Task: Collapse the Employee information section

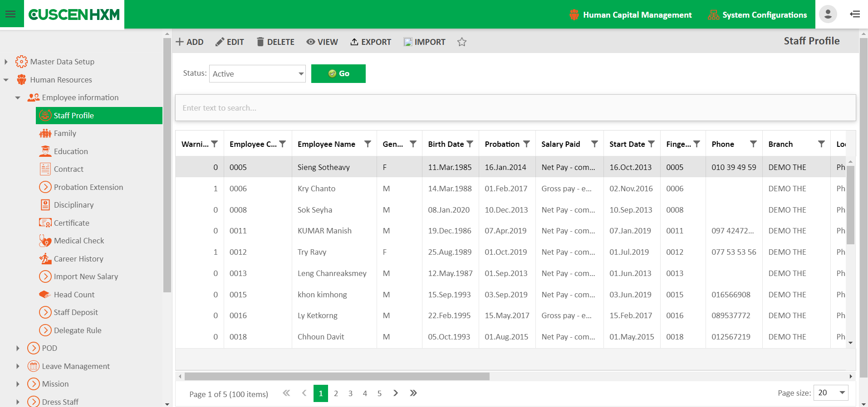Action: [18, 98]
